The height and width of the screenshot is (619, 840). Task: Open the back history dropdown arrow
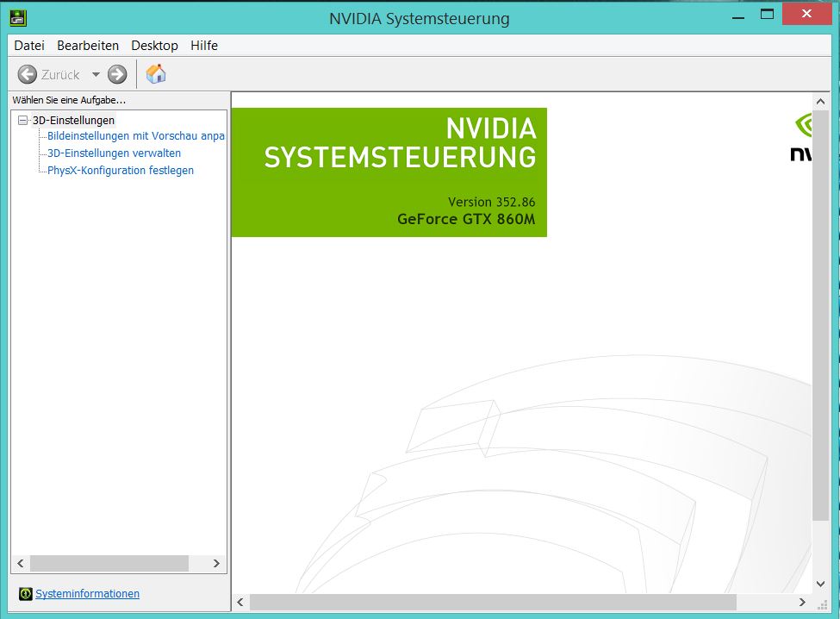[96, 74]
